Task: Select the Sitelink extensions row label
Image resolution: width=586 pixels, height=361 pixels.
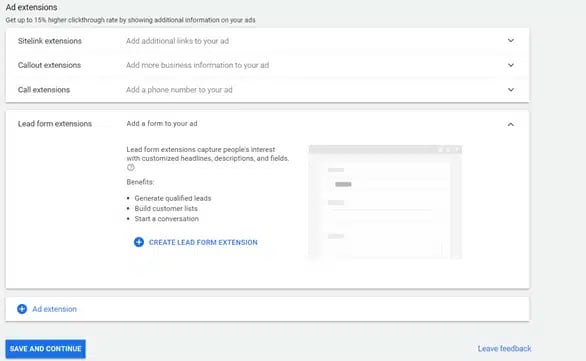Action: pos(50,41)
